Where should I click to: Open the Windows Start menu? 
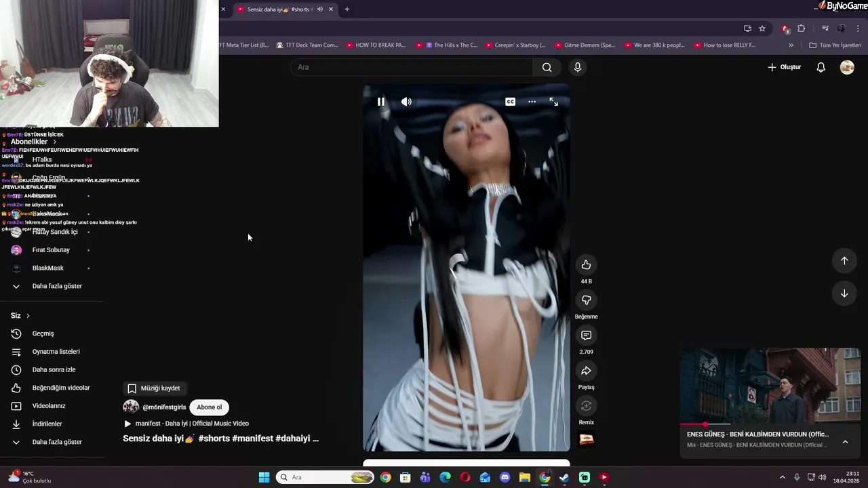pyautogui.click(x=264, y=477)
